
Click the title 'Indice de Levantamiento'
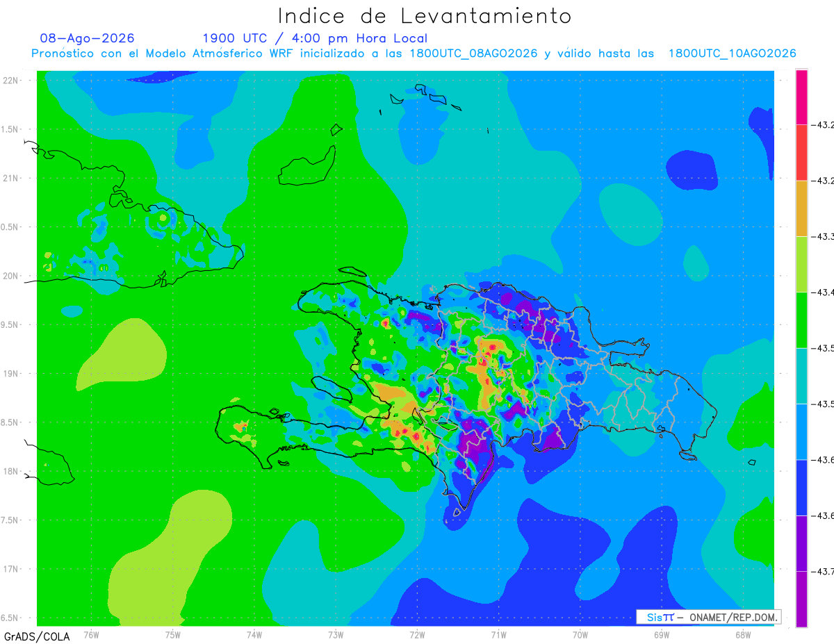click(425, 16)
